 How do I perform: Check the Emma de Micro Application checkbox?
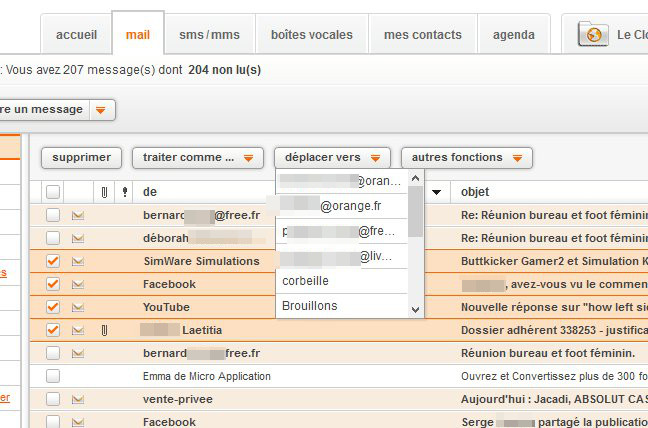pos(53,376)
